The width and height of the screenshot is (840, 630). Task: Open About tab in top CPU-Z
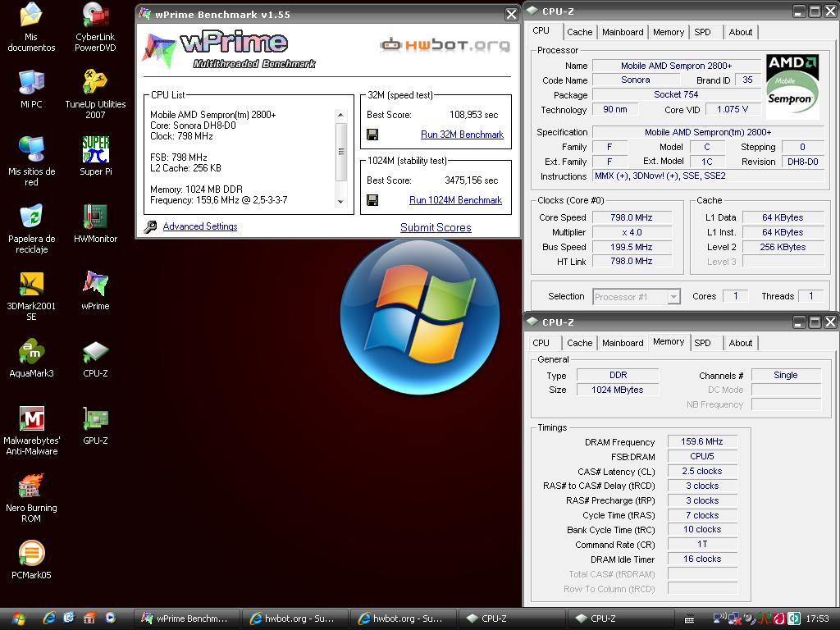click(741, 32)
